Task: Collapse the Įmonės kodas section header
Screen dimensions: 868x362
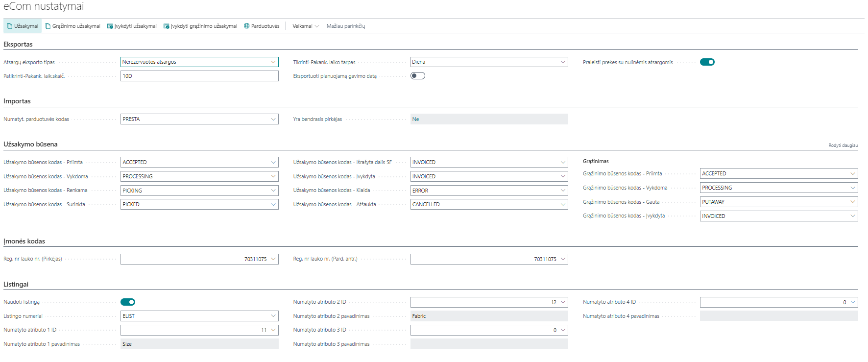Action: point(24,241)
